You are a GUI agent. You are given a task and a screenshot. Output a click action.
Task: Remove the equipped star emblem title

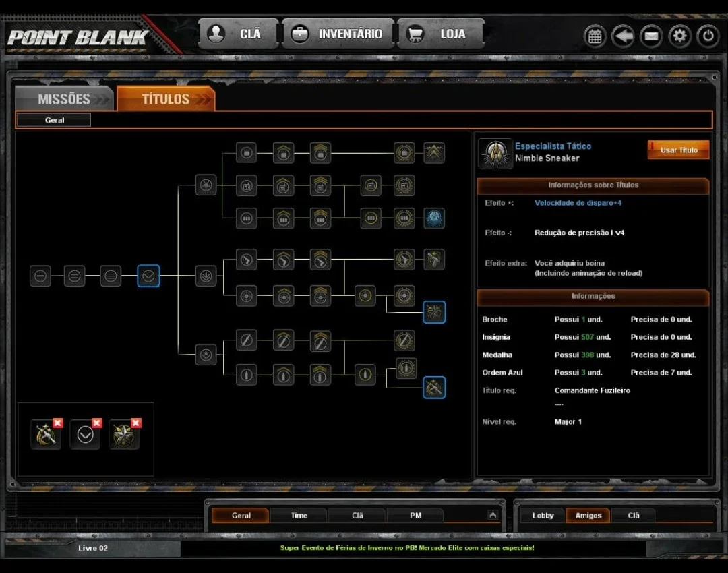135,423
